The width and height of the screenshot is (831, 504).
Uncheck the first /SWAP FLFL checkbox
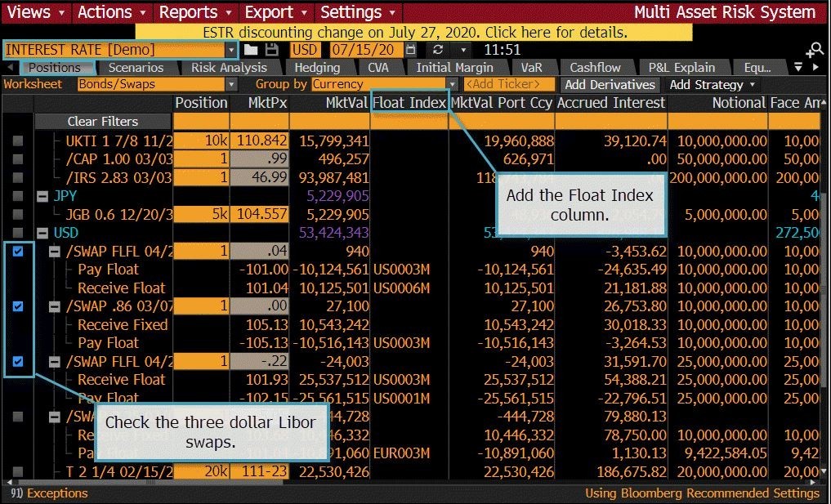click(18, 252)
